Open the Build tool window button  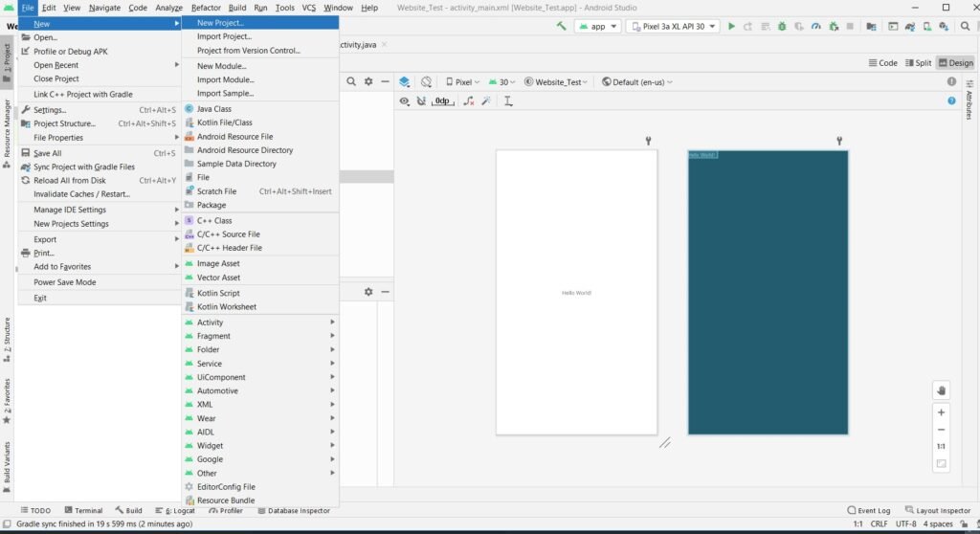coord(129,510)
